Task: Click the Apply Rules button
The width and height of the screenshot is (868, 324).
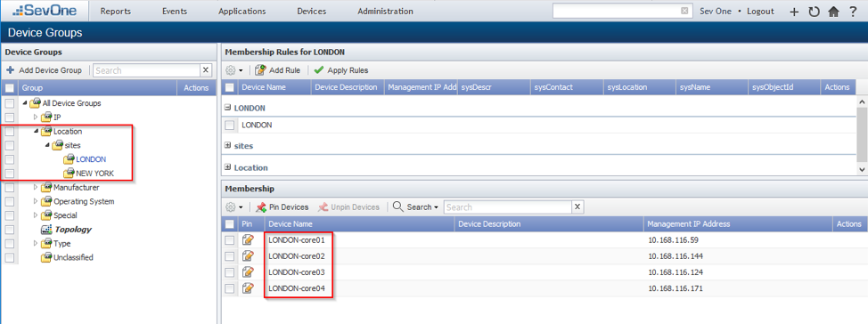Action: pos(341,70)
